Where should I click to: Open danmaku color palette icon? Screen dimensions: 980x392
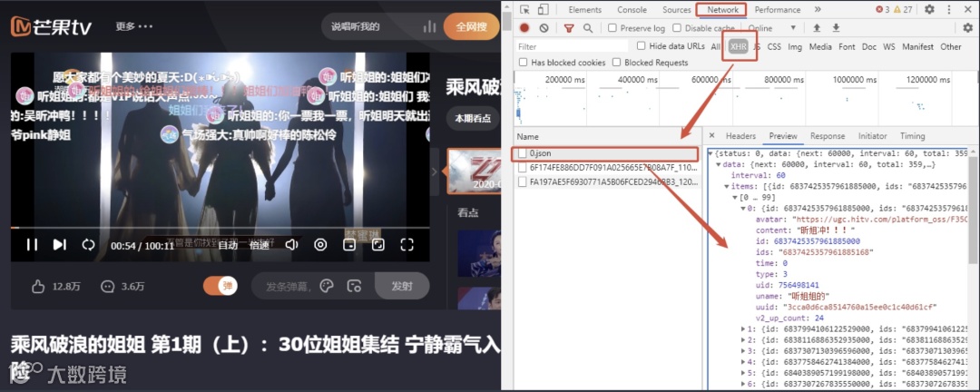(327, 287)
